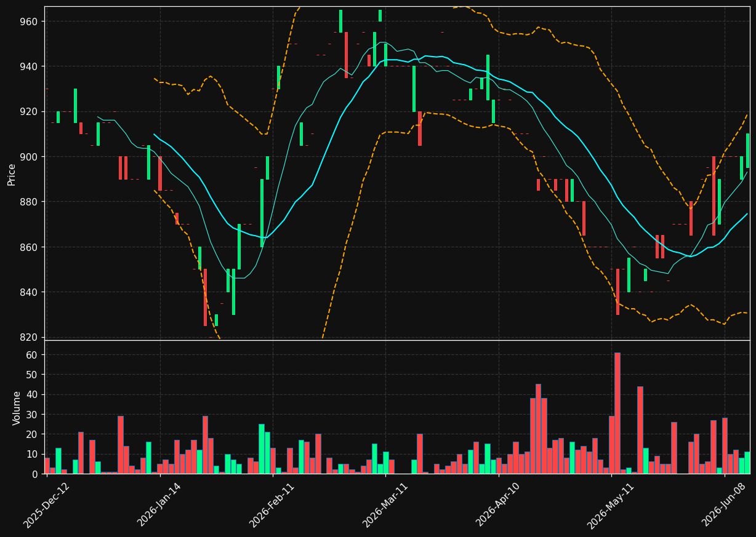The image size is (756, 537).
Task: Click the 820 price axis label
Action: tap(30, 337)
